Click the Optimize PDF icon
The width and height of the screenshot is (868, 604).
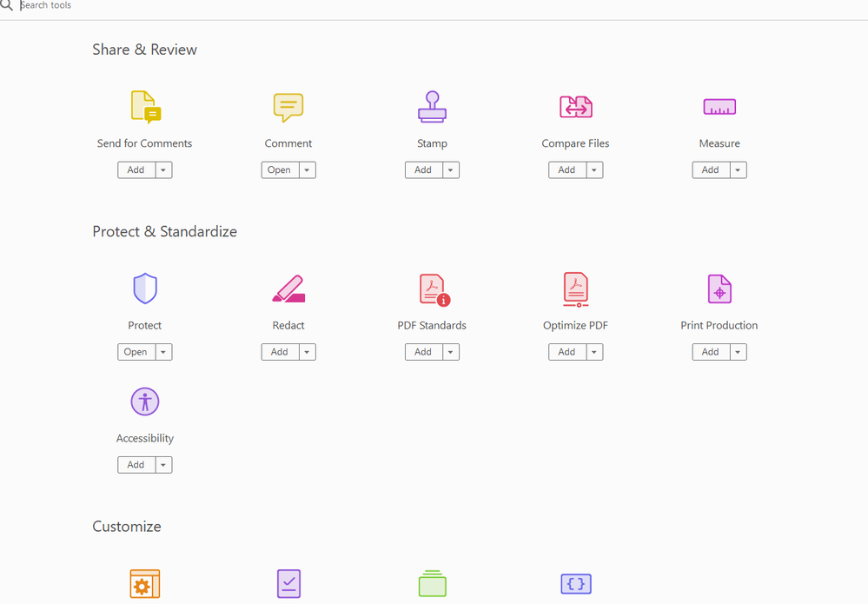576,289
